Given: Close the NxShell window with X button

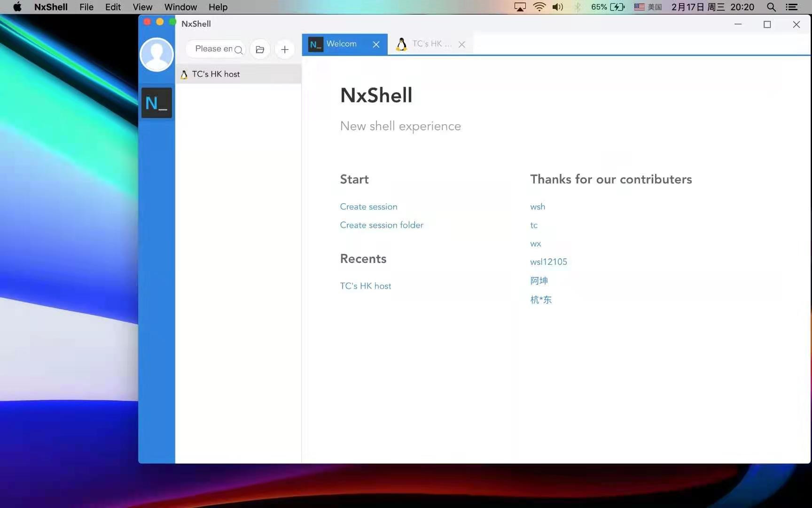Looking at the screenshot, I should (x=796, y=24).
